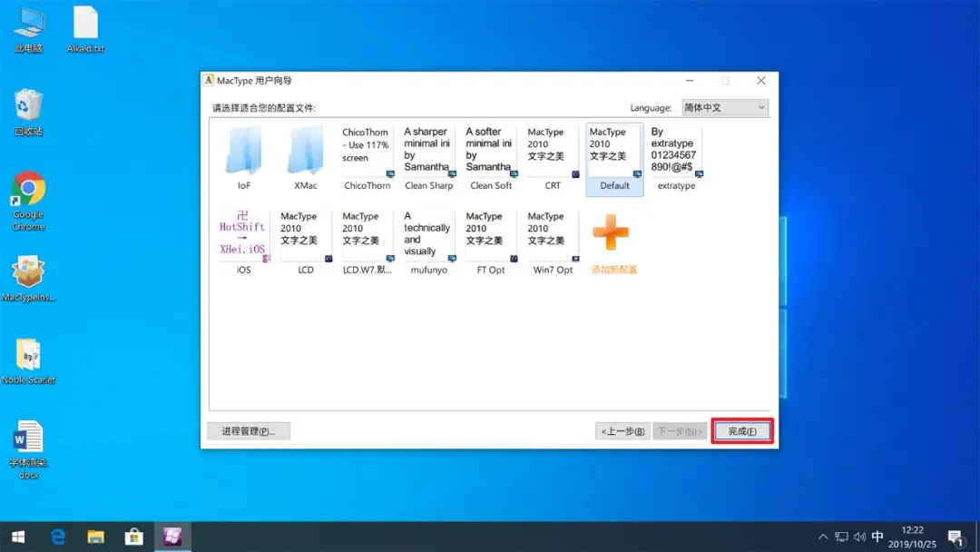Viewport: 980px width, 552px height.
Task: Select the CRT rendering profile
Action: coord(550,154)
